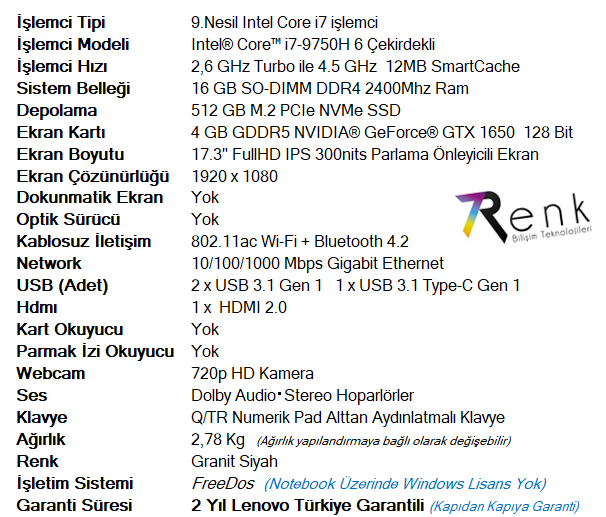The width and height of the screenshot is (606, 517).
Task: Select the 'Optik Sürücü' label
Action: coord(68,219)
